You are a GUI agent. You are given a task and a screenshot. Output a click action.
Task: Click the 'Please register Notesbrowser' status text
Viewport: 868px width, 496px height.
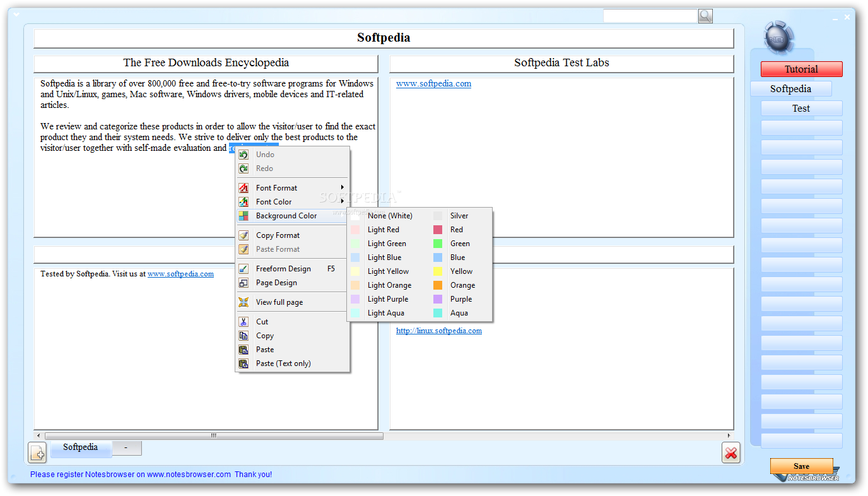point(151,475)
